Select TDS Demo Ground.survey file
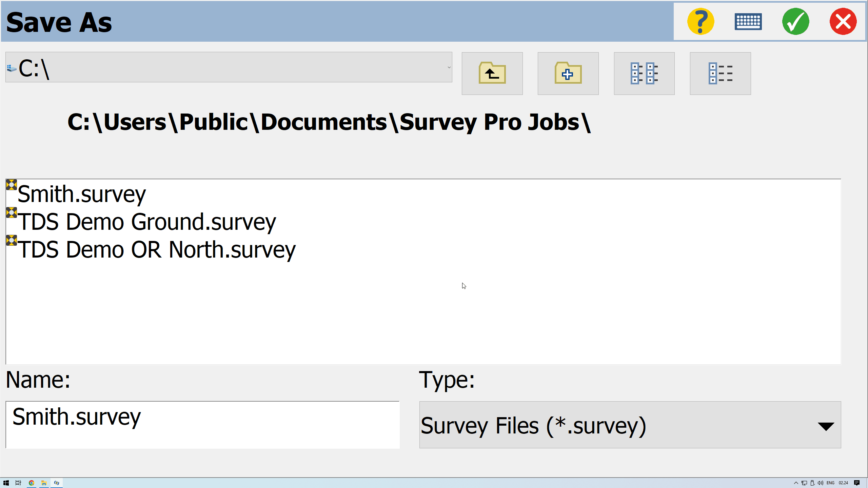868x488 pixels. pos(146,222)
